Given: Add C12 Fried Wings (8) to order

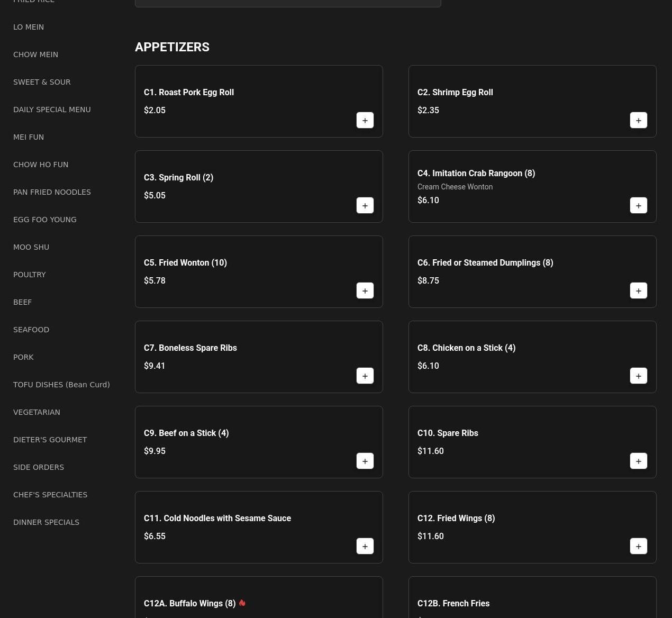Looking at the screenshot, I should pos(639,546).
